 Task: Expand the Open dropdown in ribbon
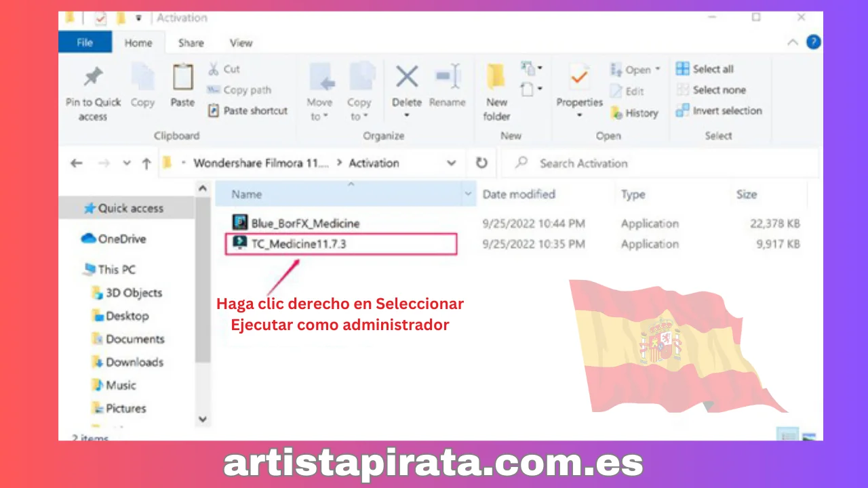[x=635, y=69]
